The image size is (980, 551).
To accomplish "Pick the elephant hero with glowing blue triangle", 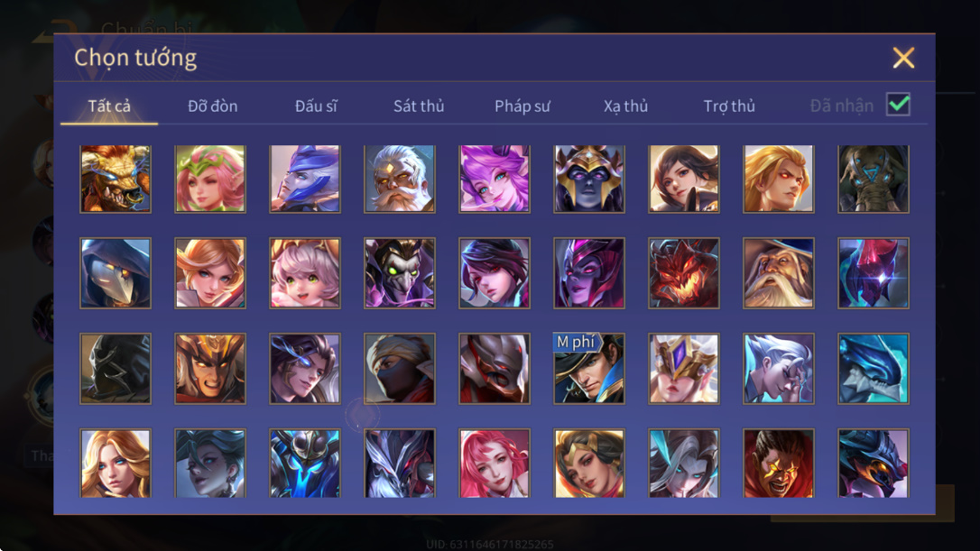I will click(874, 179).
